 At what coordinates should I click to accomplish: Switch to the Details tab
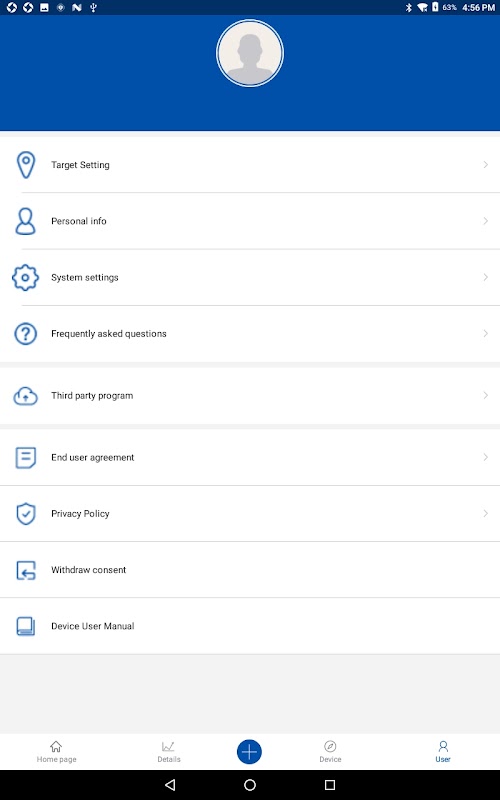tap(169, 752)
